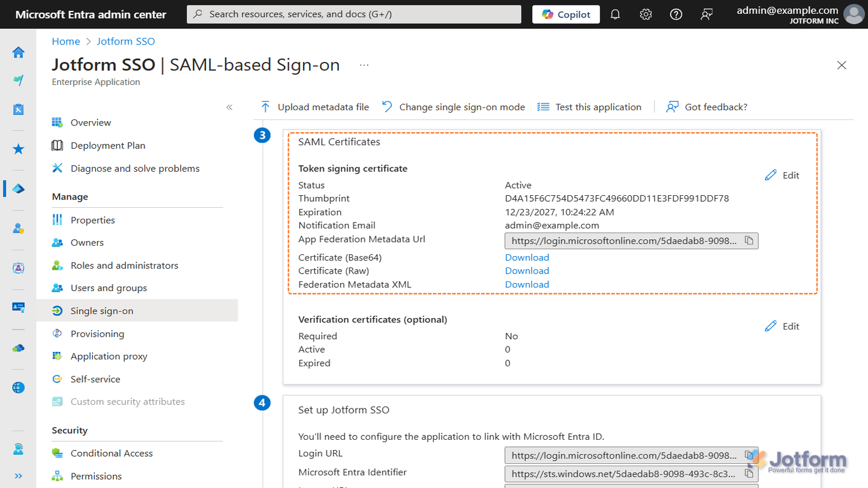Expand left rail with bottom double arrows
The height and width of the screenshot is (488, 868).
pos(19,476)
